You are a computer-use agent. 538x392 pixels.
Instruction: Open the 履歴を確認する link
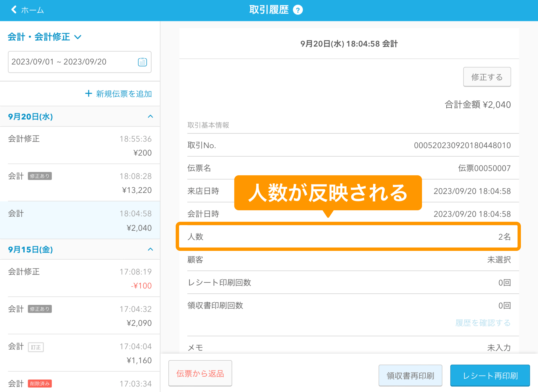click(x=483, y=323)
